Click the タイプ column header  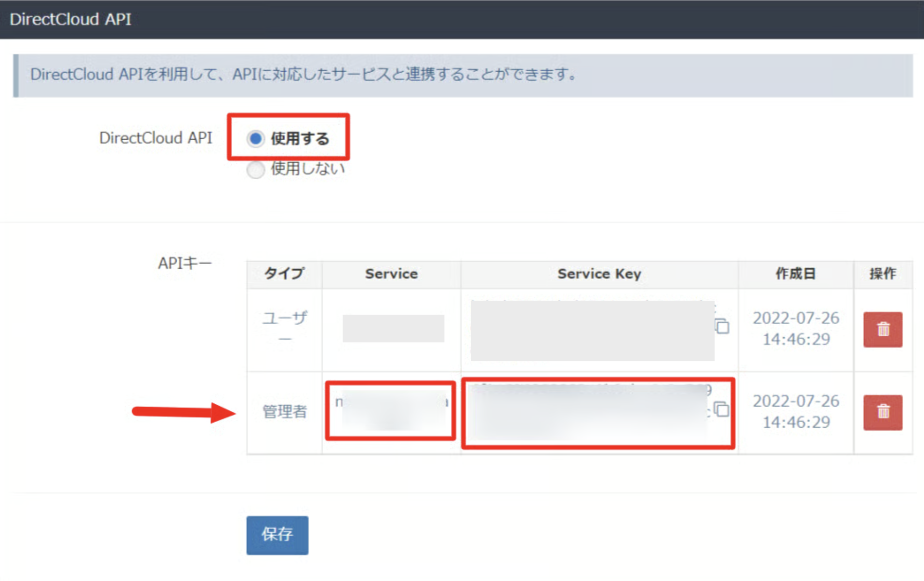pos(284,274)
